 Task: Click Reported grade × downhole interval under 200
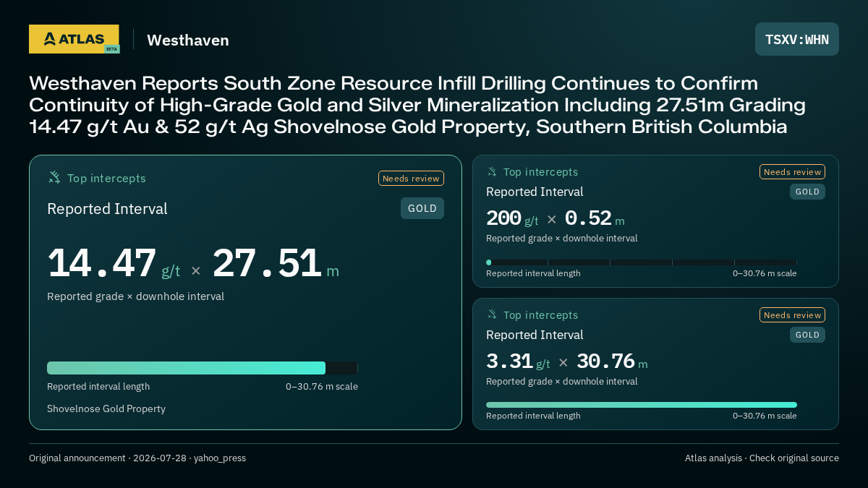(x=561, y=238)
